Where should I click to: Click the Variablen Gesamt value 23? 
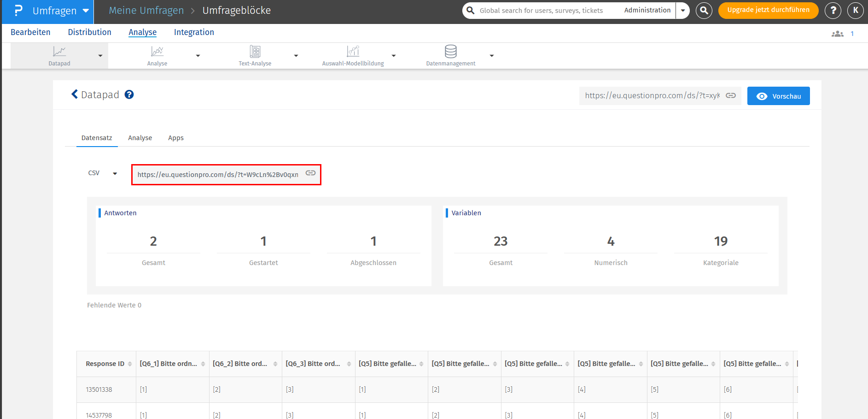501,241
